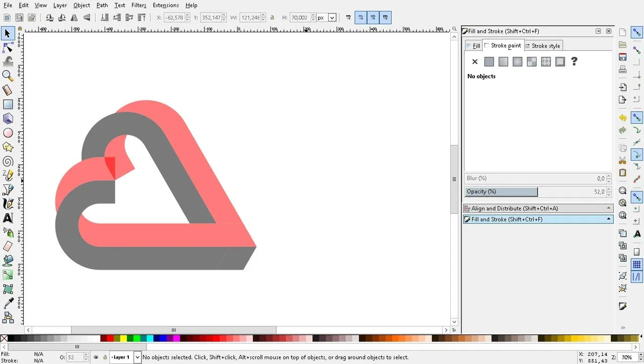Viewport: 644px width, 364px height.
Task: Toggle scale stroke width with object
Action: 348,18
